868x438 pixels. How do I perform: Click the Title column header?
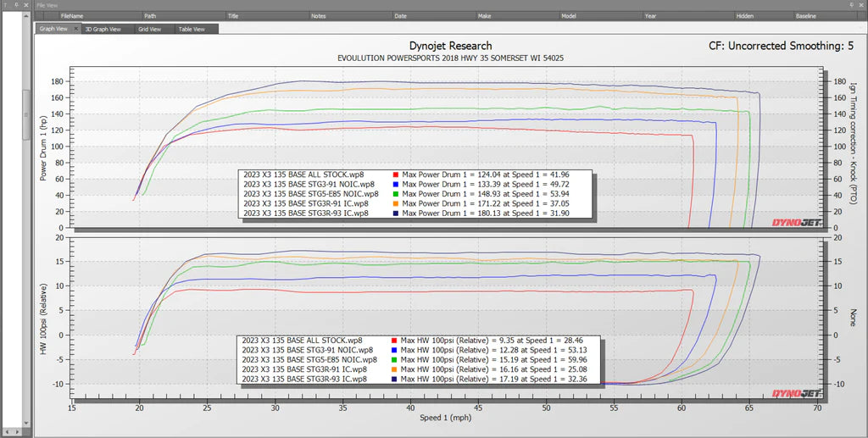click(x=233, y=16)
